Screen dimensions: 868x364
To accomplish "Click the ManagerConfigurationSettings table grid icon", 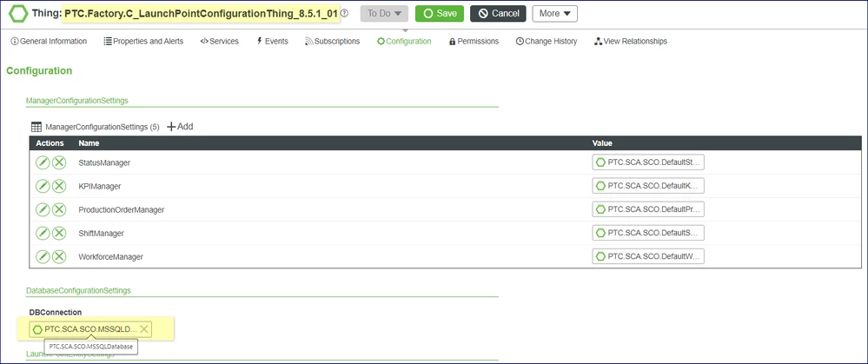I will [x=36, y=127].
